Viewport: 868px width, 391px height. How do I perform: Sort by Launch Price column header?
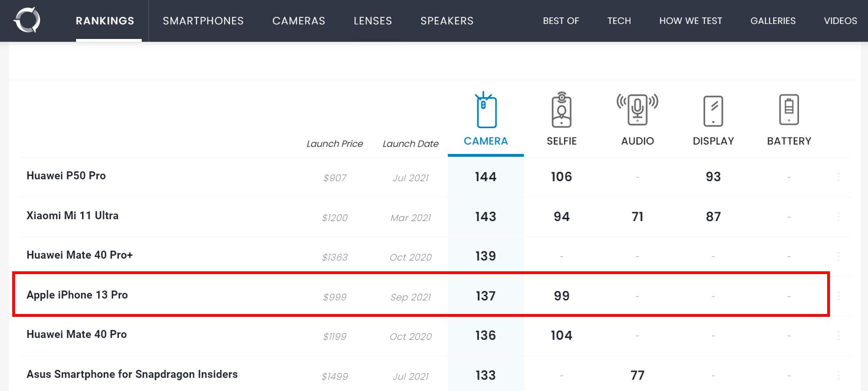(x=335, y=144)
